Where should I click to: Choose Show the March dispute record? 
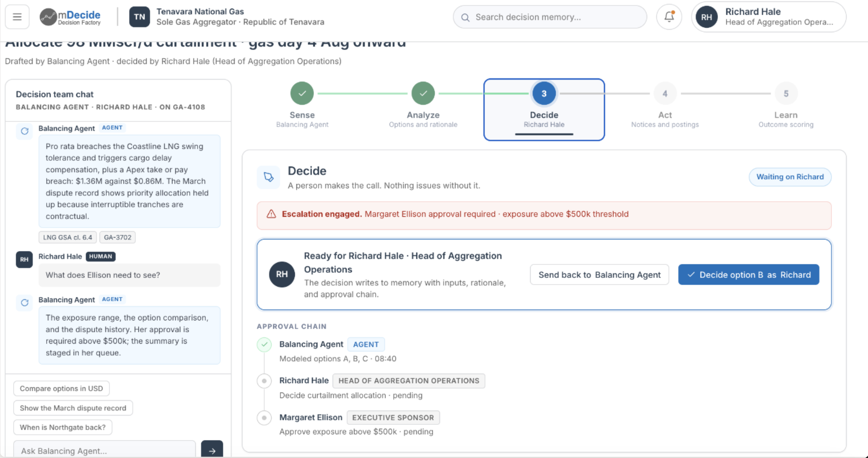pyautogui.click(x=73, y=408)
